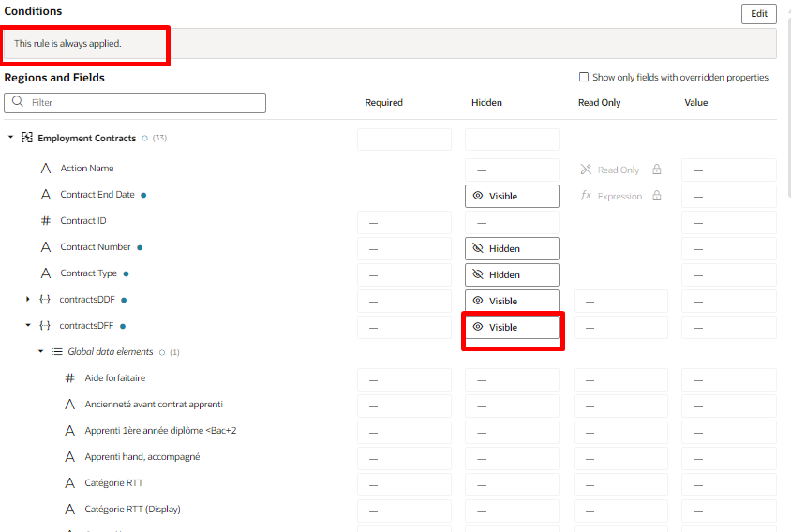Click the magnifier icon in Filter box
The image size is (791, 532).
tap(18, 102)
